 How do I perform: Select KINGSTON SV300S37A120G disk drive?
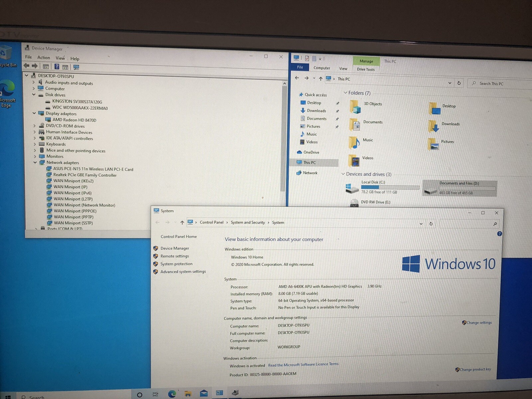(x=77, y=102)
